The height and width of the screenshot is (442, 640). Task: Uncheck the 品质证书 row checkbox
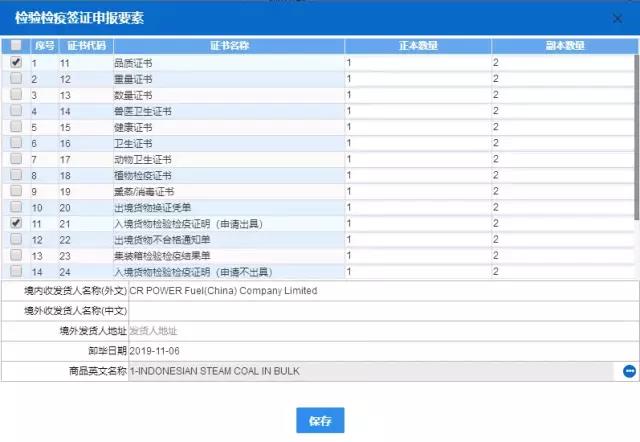[x=16, y=62]
